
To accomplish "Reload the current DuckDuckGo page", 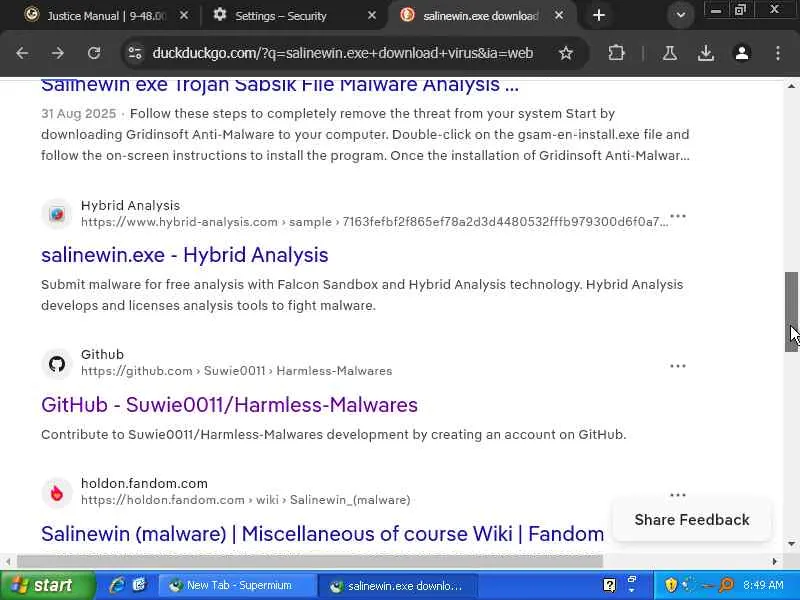I will (94, 53).
